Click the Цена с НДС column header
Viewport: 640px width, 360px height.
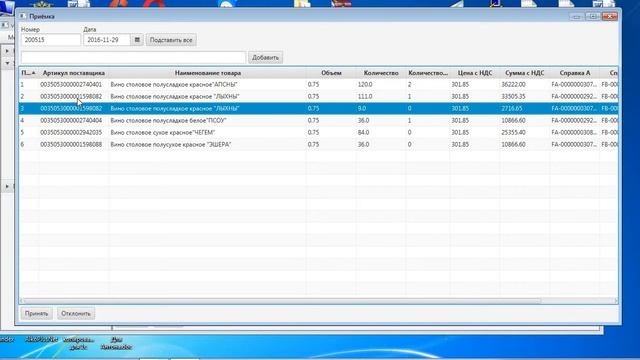pyautogui.click(x=475, y=73)
